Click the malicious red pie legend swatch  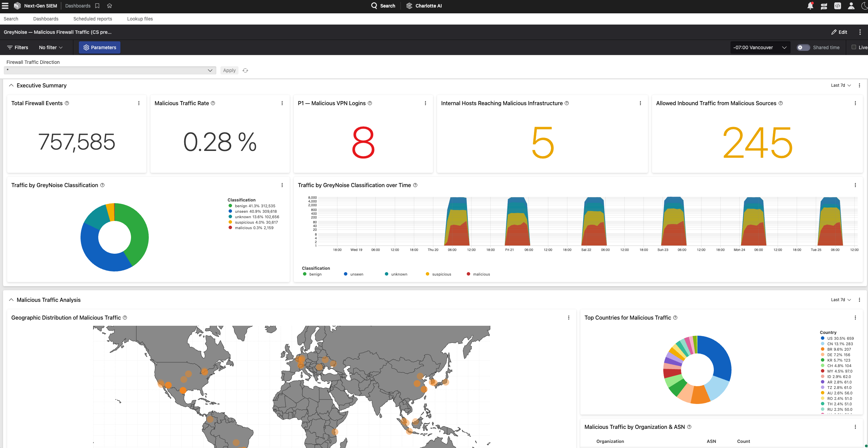click(x=230, y=228)
